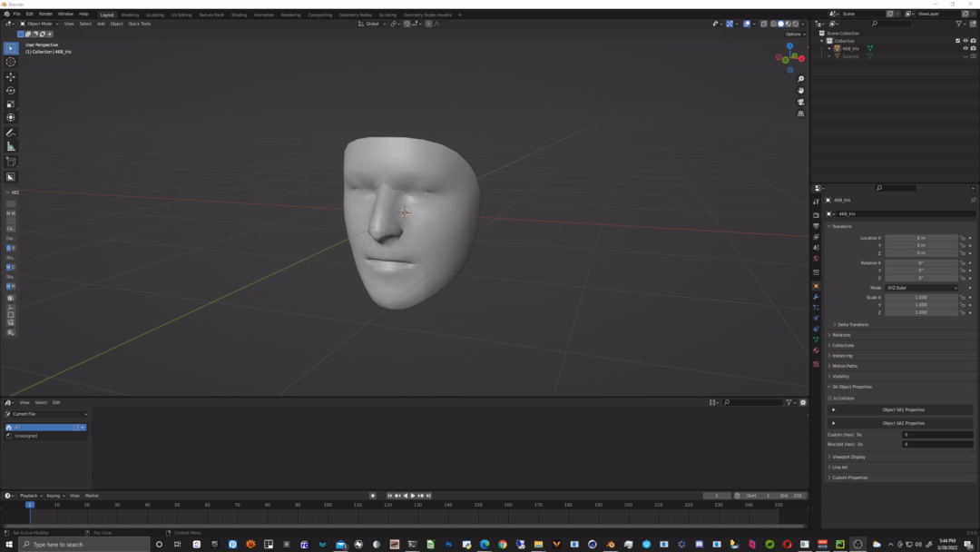Toggle lock on Scale X
980x552 pixels.
tap(963, 298)
